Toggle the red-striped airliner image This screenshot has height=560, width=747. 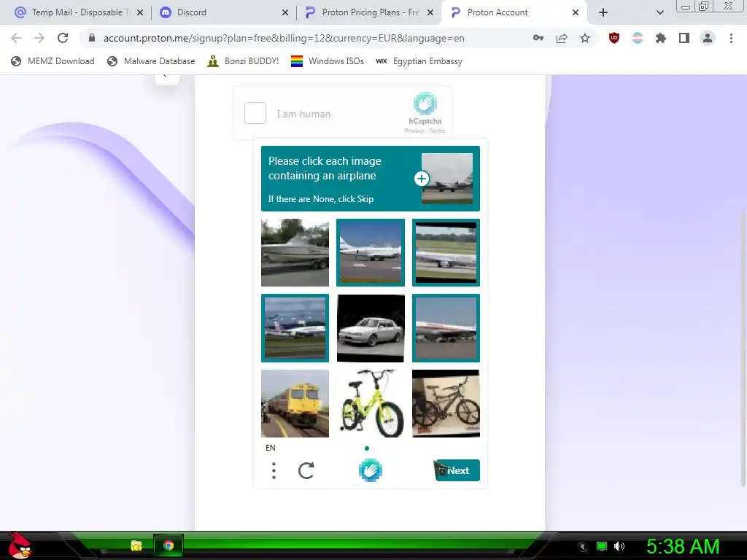pyautogui.click(x=446, y=328)
